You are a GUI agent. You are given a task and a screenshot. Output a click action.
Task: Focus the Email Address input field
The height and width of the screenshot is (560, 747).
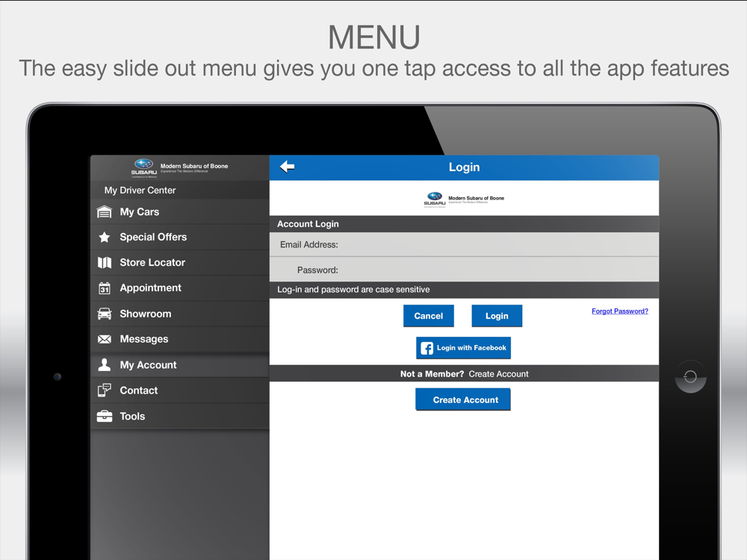point(497,245)
